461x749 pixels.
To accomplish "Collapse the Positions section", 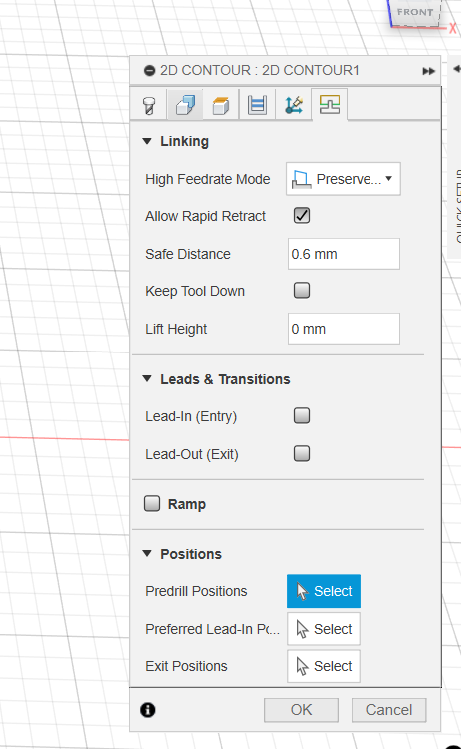I will pos(147,554).
